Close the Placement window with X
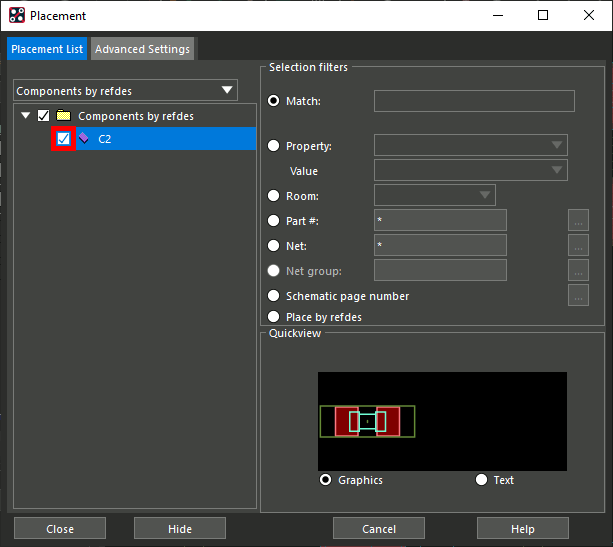 click(x=589, y=15)
